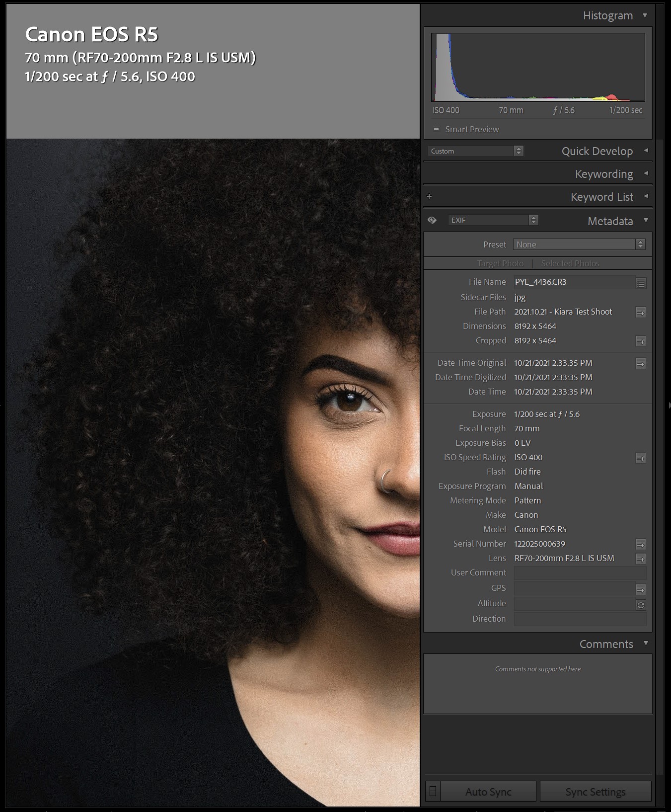Collapse the Comments panel
Image resolution: width=671 pixels, height=812 pixels.
pos(646,643)
